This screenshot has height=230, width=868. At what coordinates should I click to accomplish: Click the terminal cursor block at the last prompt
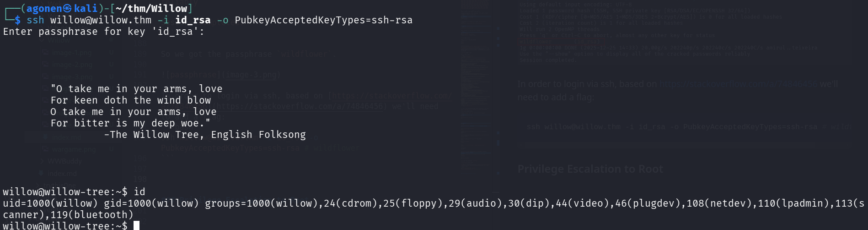136,225
